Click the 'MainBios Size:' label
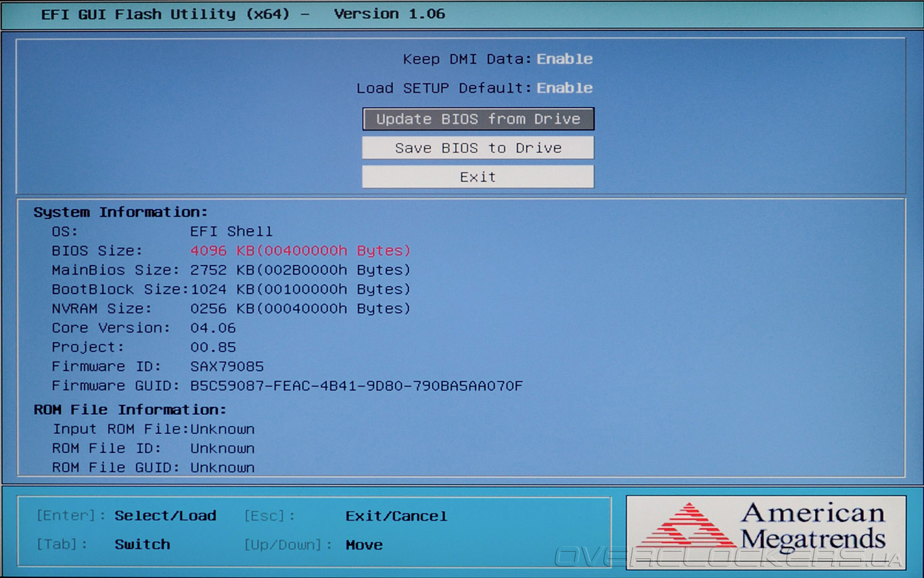This screenshot has width=924, height=578. (116, 270)
